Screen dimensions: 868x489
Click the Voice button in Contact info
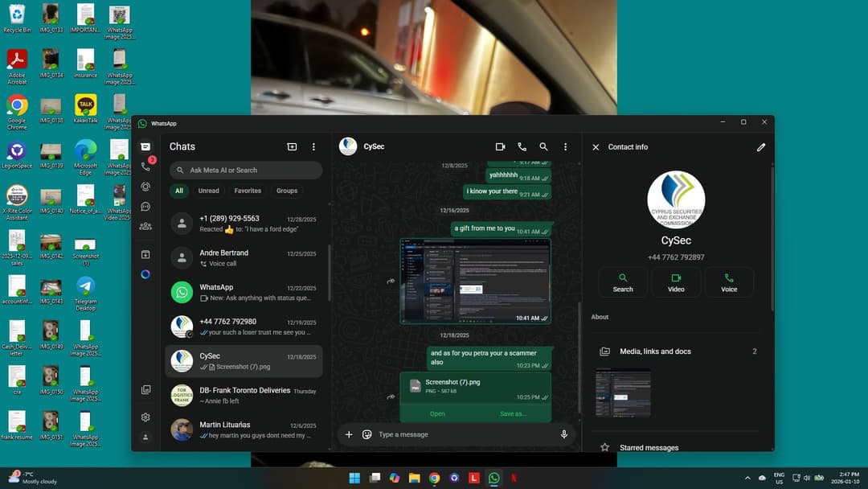coord(729,281)
